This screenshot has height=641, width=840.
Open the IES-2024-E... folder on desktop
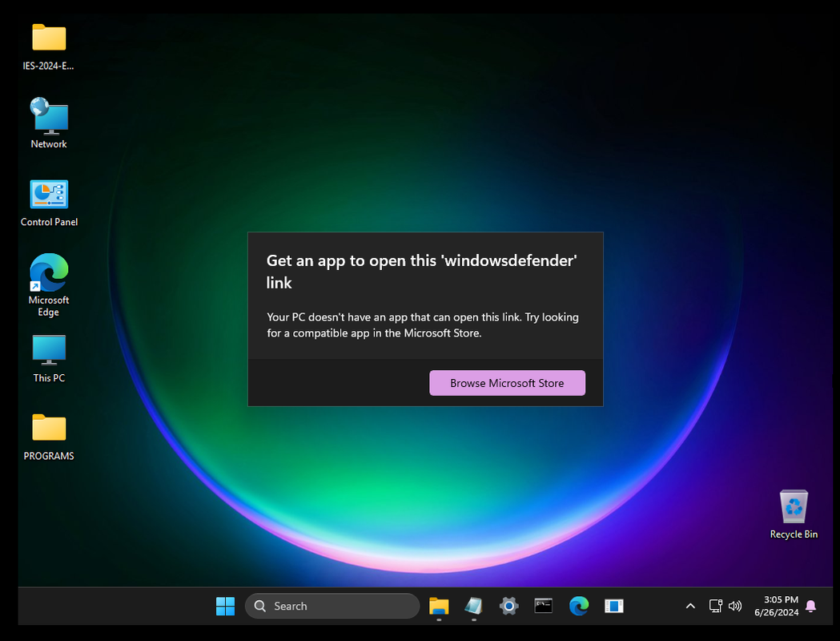(49, 46)
